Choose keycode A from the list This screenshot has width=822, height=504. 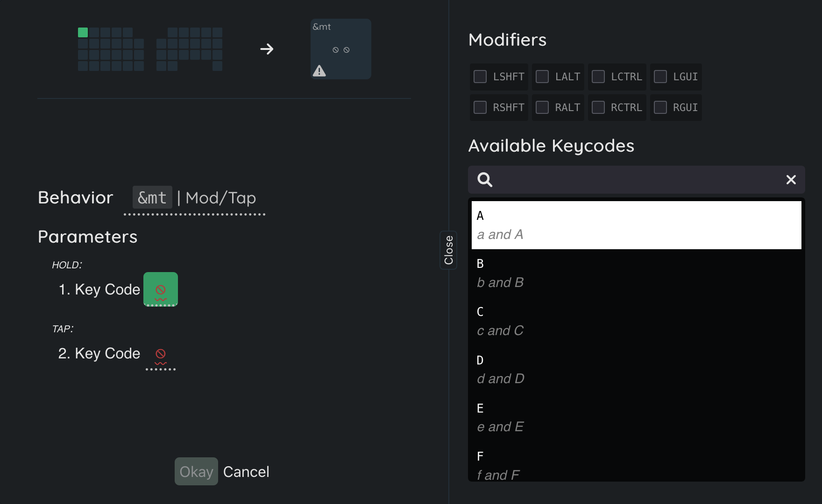(636, 225)
